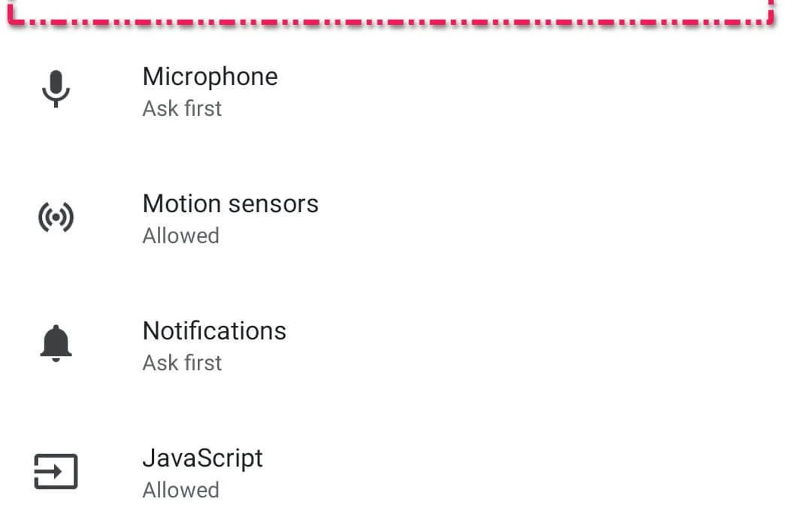Click "Allowed" status under JavaScript
This screenshot has width=812, height=508.
tap(180, 490)
